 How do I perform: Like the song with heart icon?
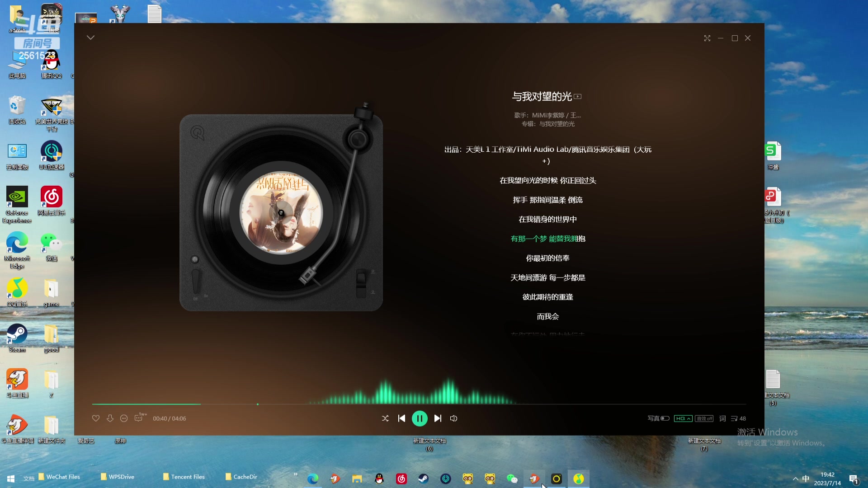tap(96, 418)
